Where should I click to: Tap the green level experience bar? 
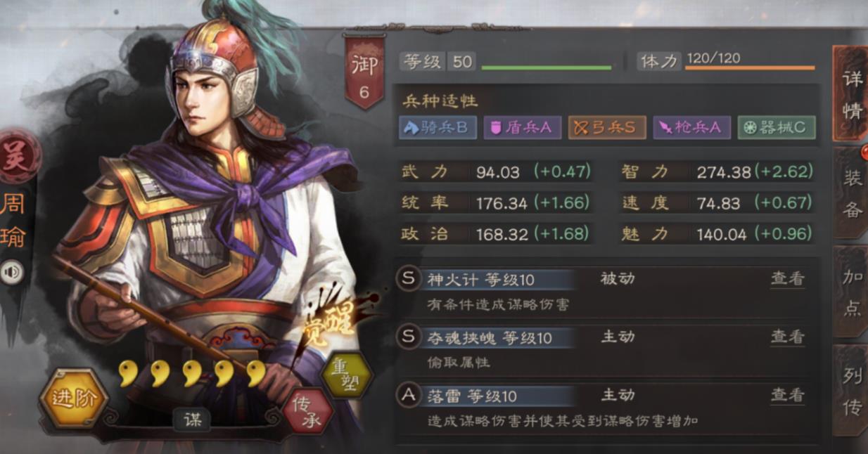(x=547, y=68)
